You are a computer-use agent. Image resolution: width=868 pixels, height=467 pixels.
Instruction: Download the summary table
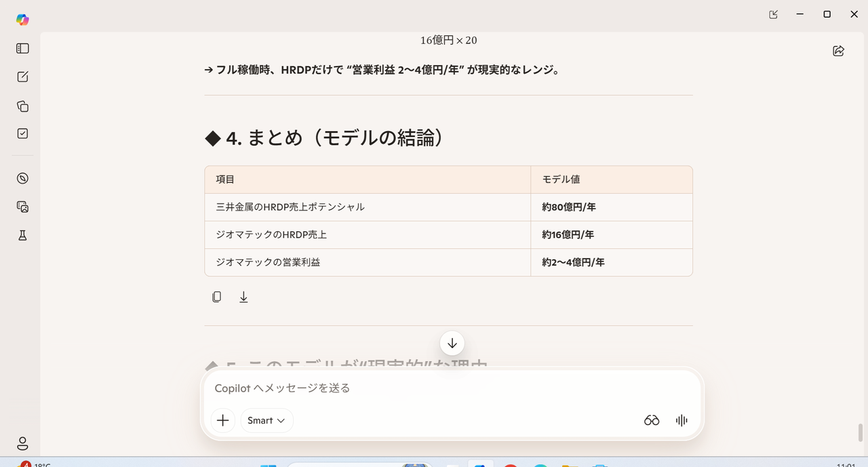243,297
